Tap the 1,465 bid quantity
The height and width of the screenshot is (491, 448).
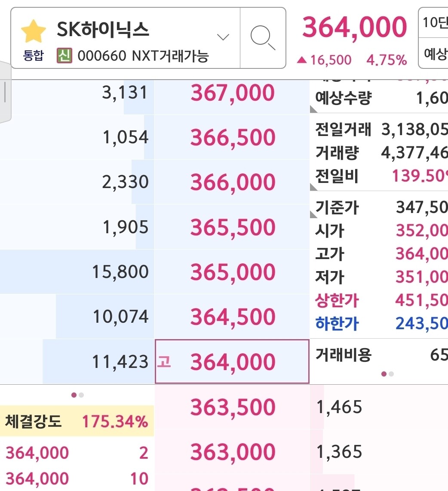click(340, 407)
